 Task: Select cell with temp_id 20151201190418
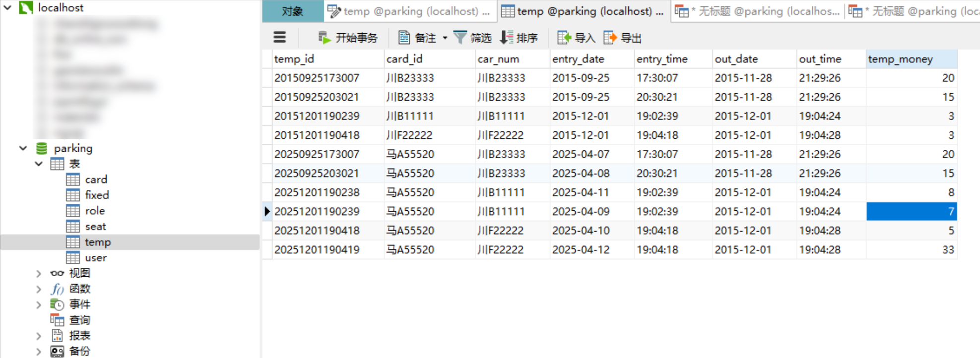(328, 135)
